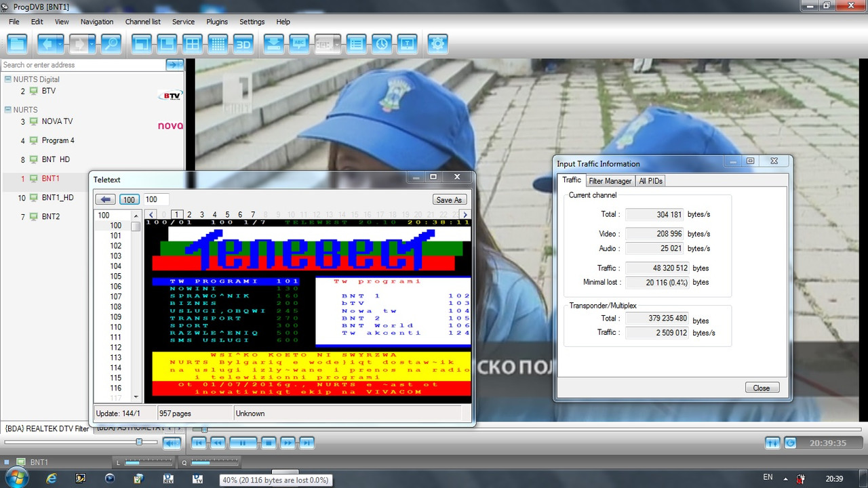
Task: Click the device tabs right scroll arrow
Action: click(179, 428)
